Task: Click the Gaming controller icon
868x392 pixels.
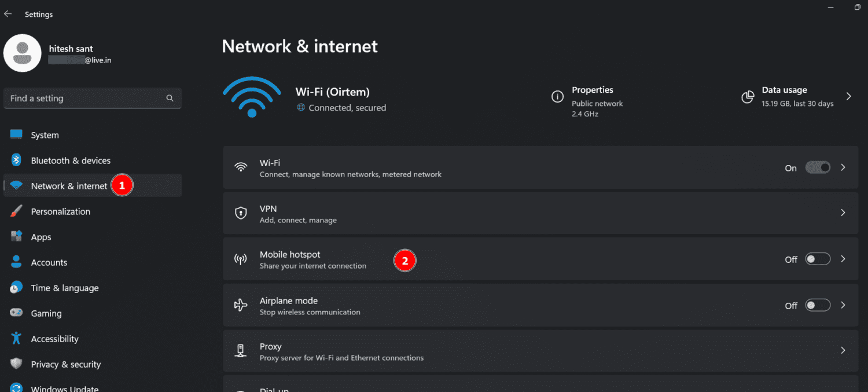Action: (x=17, y=313)
